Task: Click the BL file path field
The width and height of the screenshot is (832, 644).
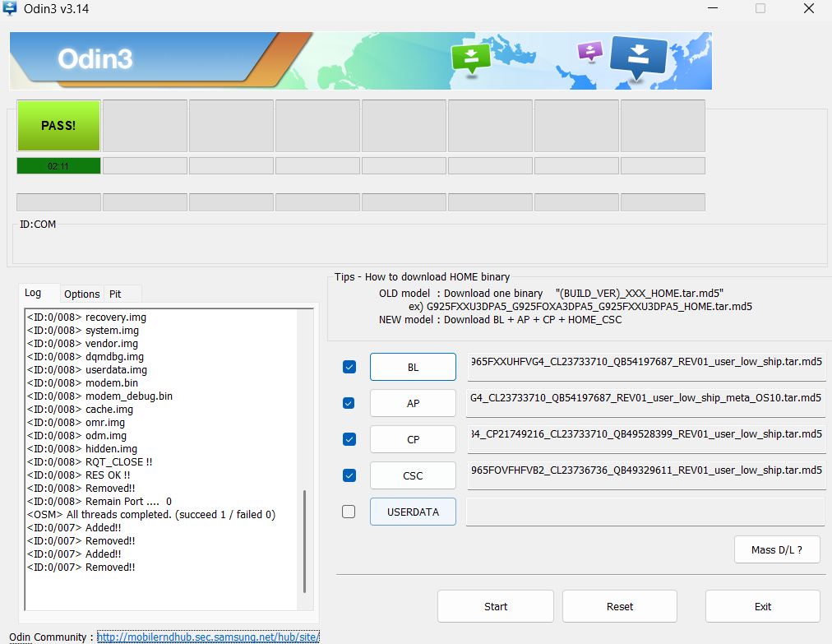Action: 646,366
